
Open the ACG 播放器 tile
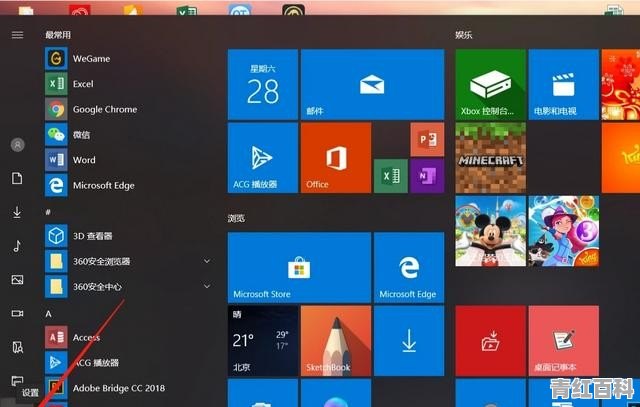[x=263, y=158]
